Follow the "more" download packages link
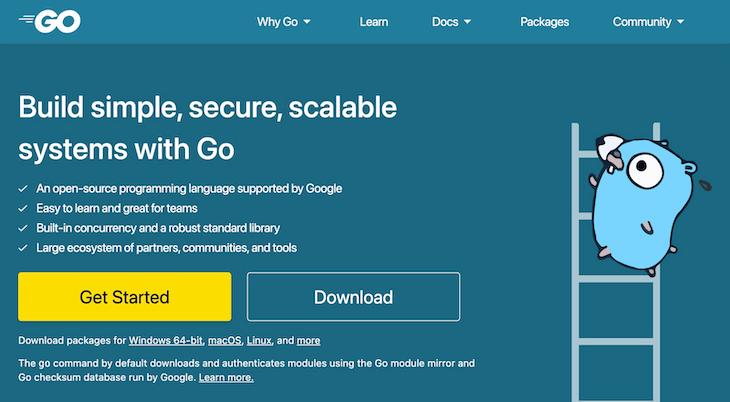The height and width of the screenshot is (402, 730). tap(308, 341)
